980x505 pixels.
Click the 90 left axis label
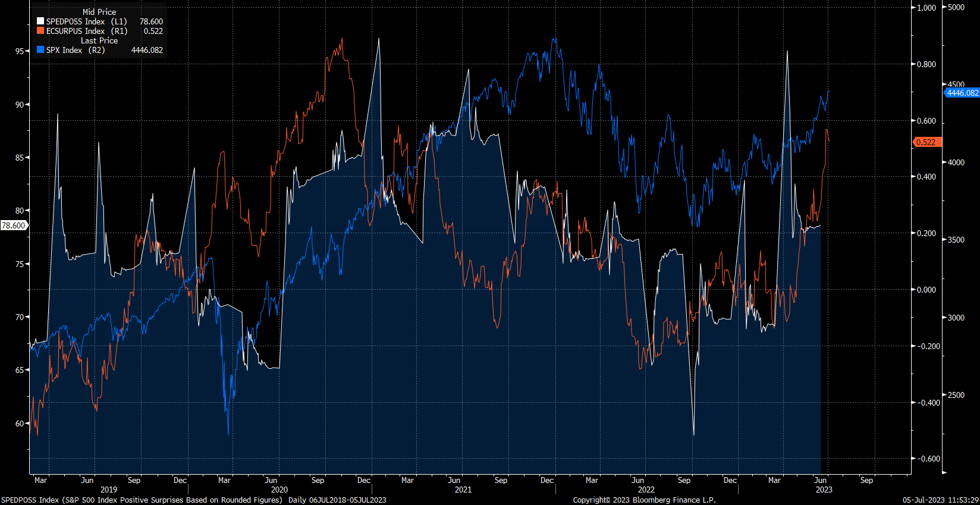pos(20,105)
